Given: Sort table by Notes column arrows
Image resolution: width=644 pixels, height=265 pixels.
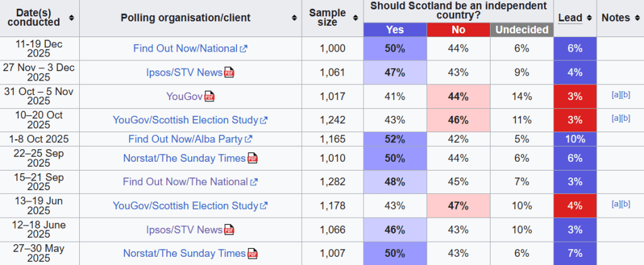Looking at the screenshot, I should point(636,18).
